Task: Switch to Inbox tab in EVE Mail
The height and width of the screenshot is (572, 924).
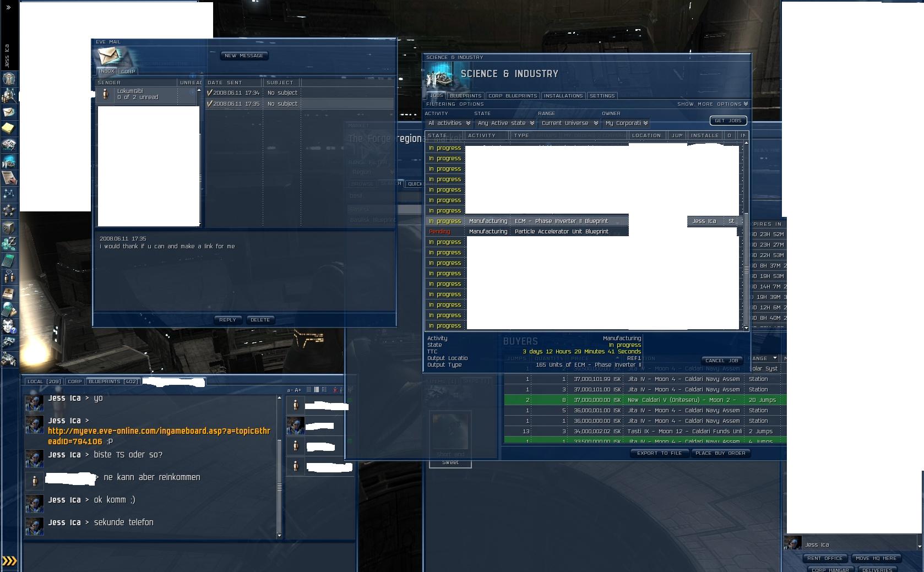Action: (107, 71)
